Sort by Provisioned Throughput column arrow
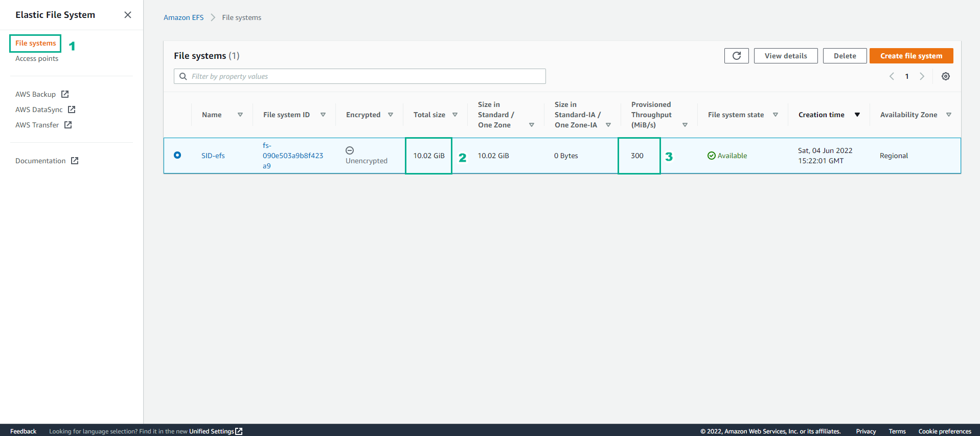Image resolution: width=980 pixels, height=436 pixels. (685, 125)
